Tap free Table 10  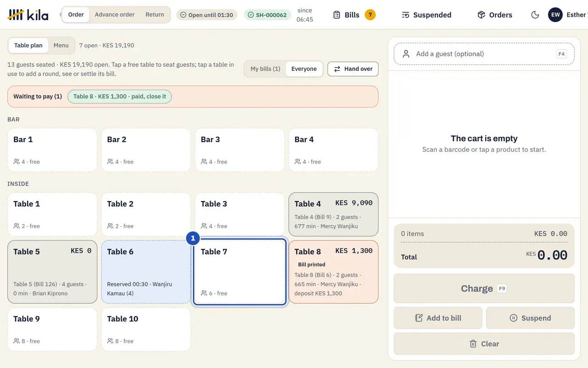[x=146, y=329]
